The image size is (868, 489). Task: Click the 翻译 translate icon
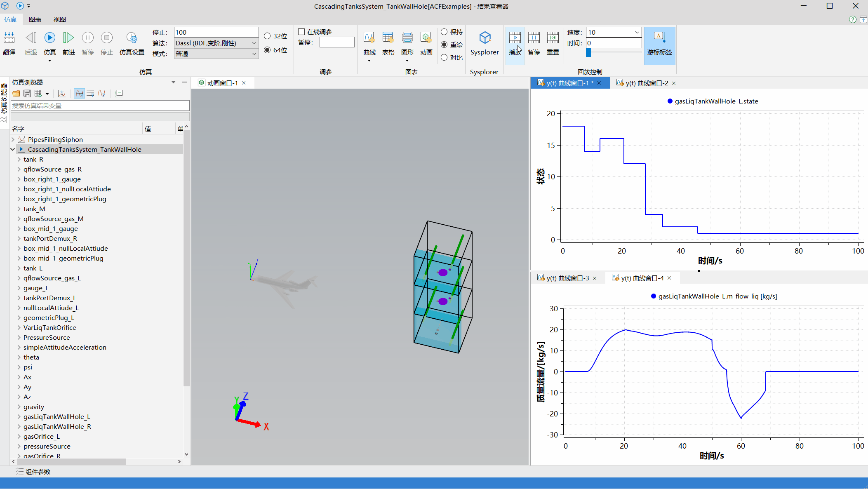click(x=9, y=38)
